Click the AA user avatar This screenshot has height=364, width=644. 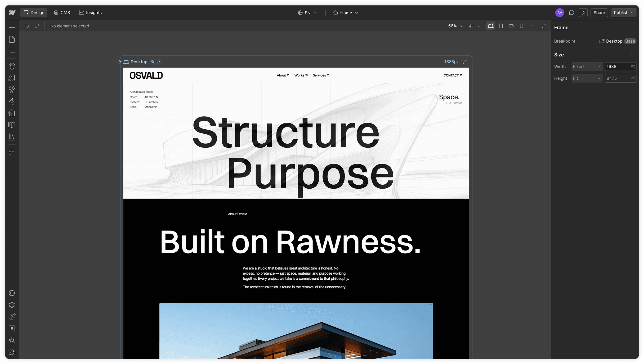click(559, 13)
